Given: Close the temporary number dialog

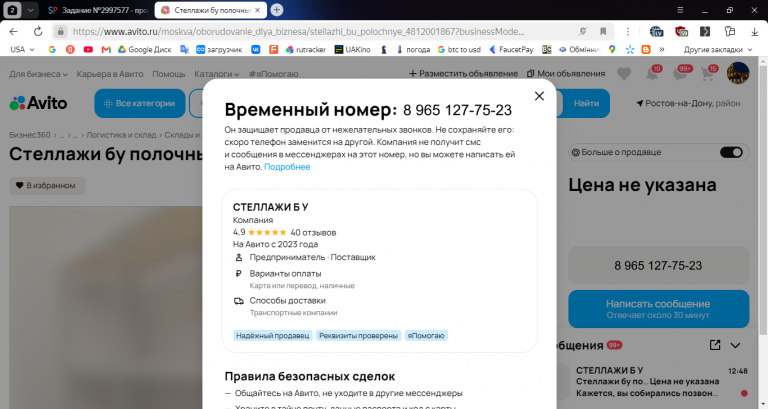Looking at the screenshot, I should 539,96.
